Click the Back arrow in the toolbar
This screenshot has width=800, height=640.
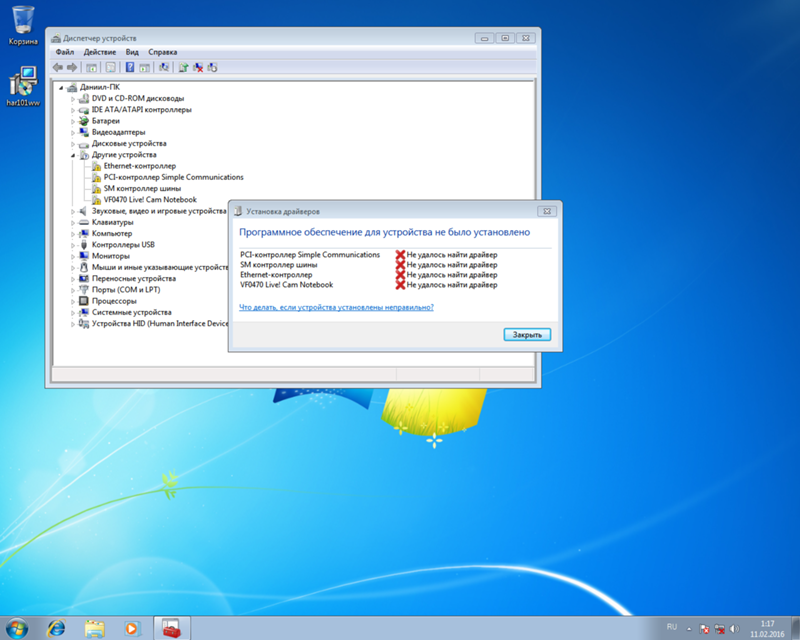pos(57,67)
